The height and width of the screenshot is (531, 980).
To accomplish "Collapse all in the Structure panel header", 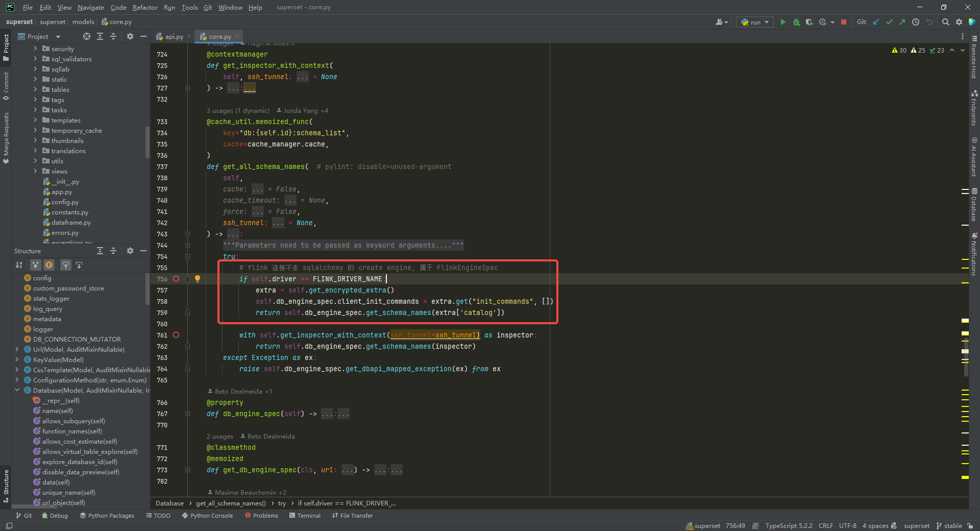I will click(x=113, y=251).
